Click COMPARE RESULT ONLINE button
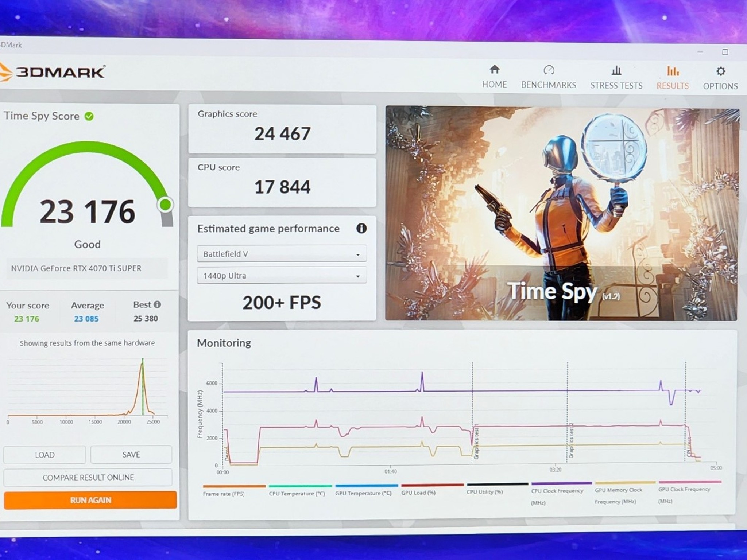The image size is (747, 560). click(x=88, y=477)
